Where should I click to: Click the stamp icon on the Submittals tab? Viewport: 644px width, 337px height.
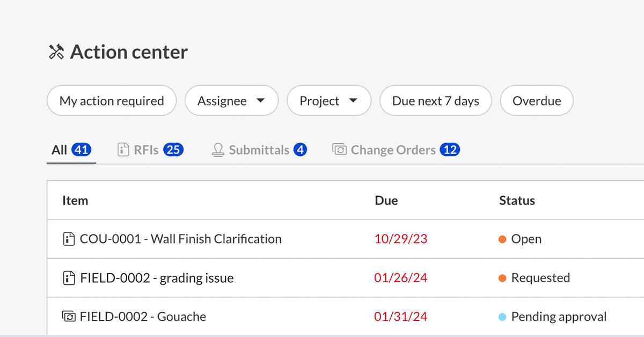[217, 150]
